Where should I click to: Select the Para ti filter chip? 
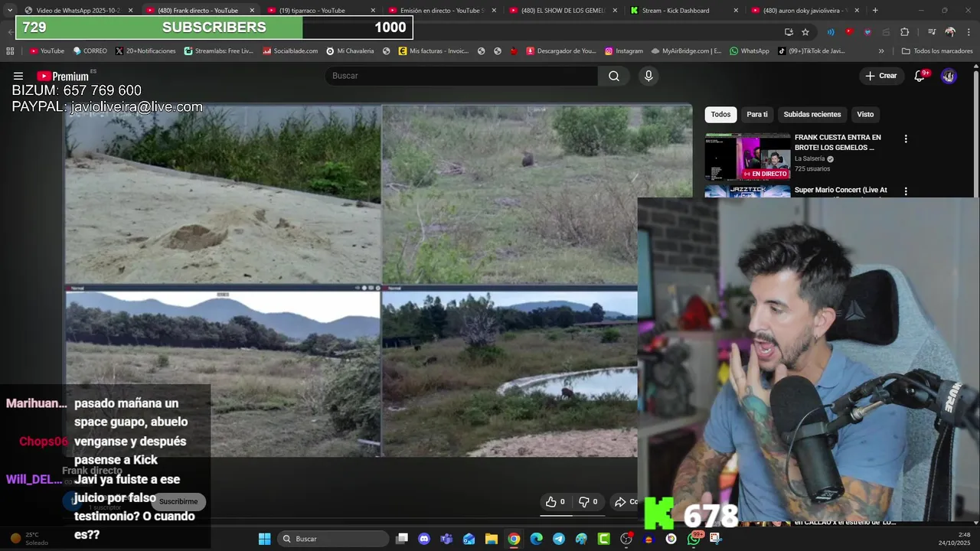(757, 115)
